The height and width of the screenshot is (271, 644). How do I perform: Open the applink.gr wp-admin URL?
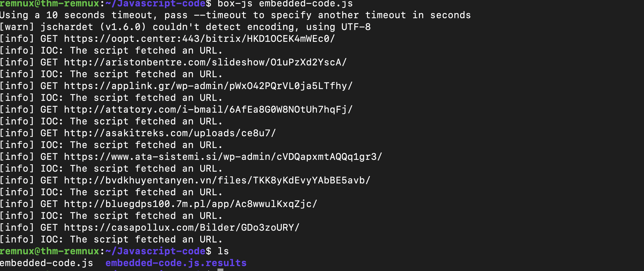(208, 86)
